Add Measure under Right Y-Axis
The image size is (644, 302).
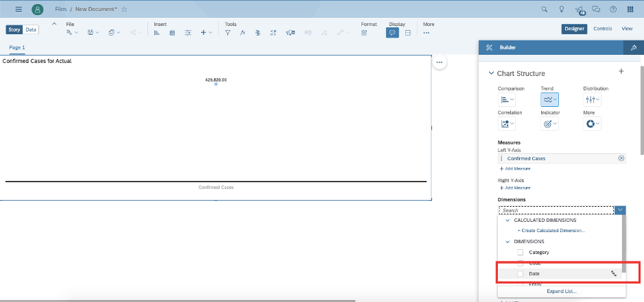coord(514,188)
